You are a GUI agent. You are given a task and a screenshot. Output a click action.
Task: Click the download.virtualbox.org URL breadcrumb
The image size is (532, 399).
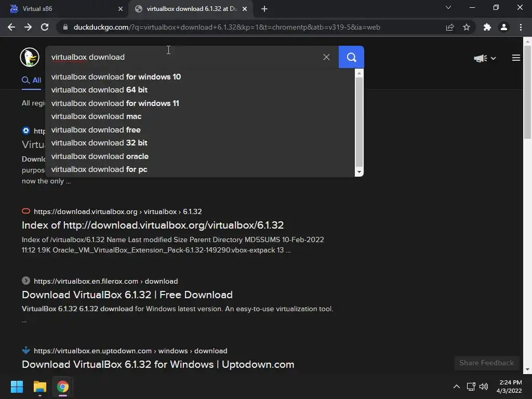[x=118, y=212]
